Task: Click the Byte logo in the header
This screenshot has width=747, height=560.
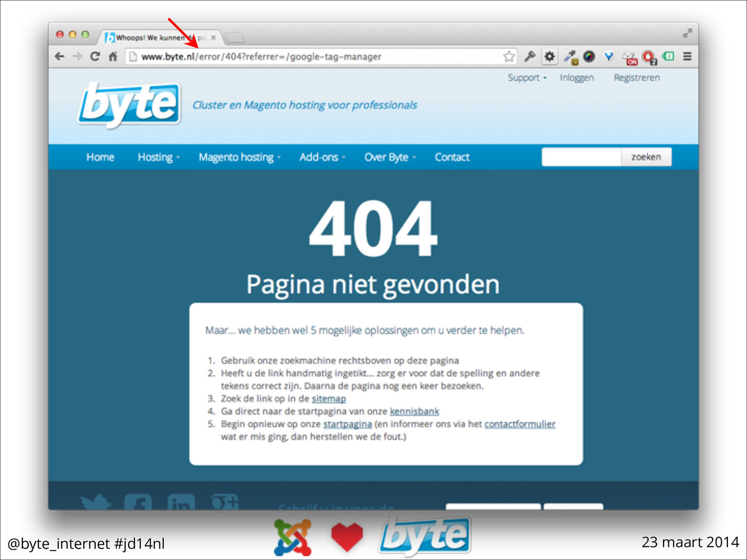Action: [129, 105]
